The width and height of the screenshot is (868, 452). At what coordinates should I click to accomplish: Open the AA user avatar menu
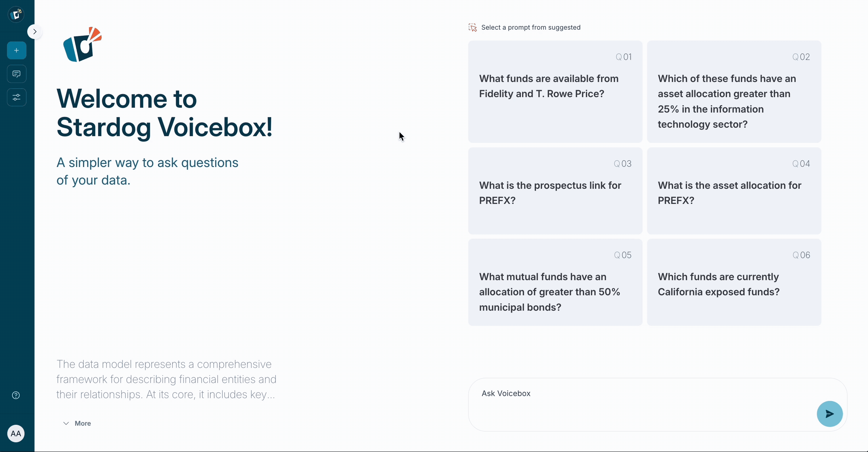[16, 434]
